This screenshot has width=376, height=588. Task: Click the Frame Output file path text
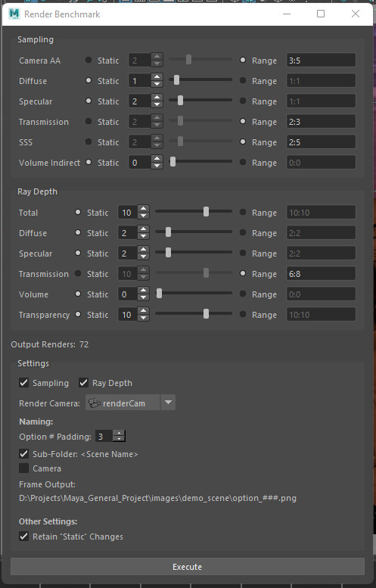coord(157,498)
